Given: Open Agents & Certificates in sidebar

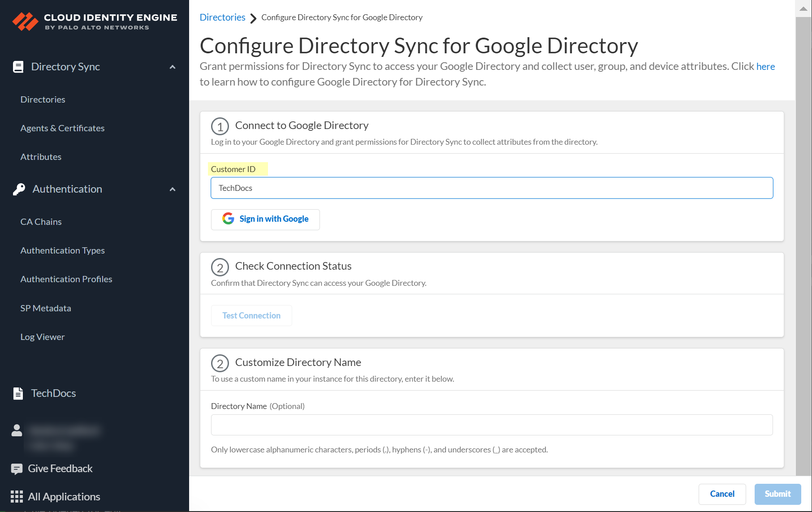Looking at the screenshot, I should coord(62,128).
